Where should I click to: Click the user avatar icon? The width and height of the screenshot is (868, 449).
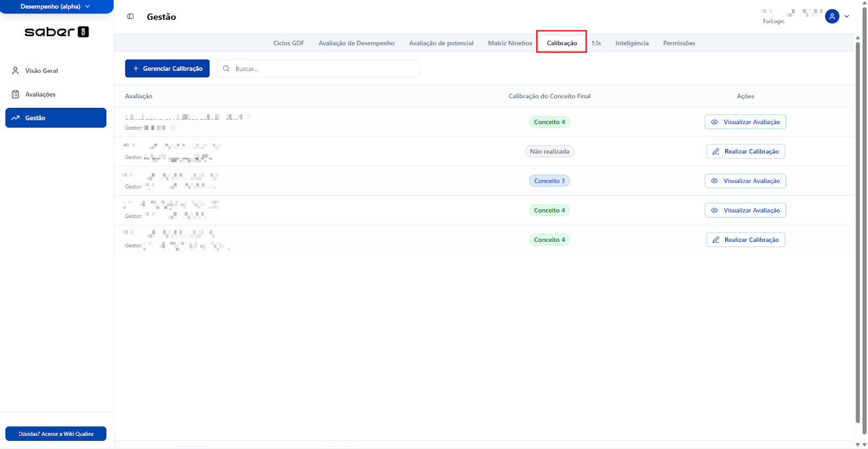tap(832, 16)
